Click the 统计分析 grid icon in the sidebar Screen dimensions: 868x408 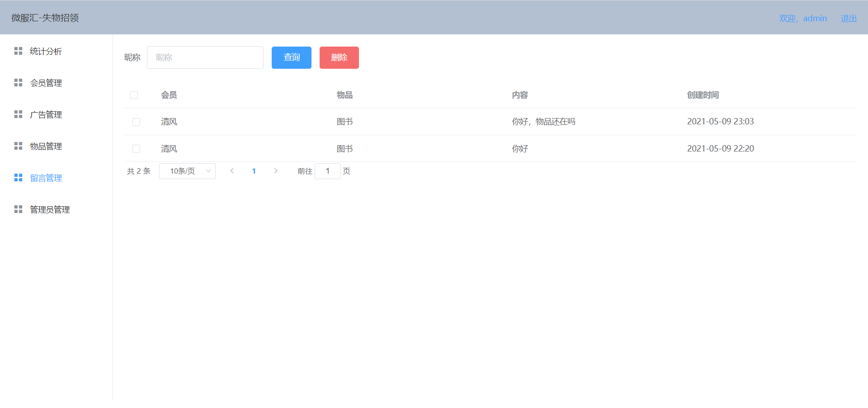click(18, 51)
